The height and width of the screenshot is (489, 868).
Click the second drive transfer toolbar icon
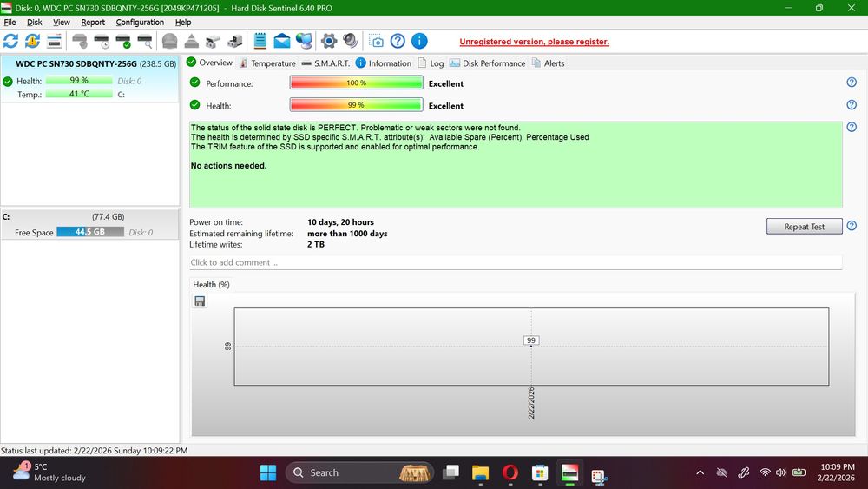234,41
